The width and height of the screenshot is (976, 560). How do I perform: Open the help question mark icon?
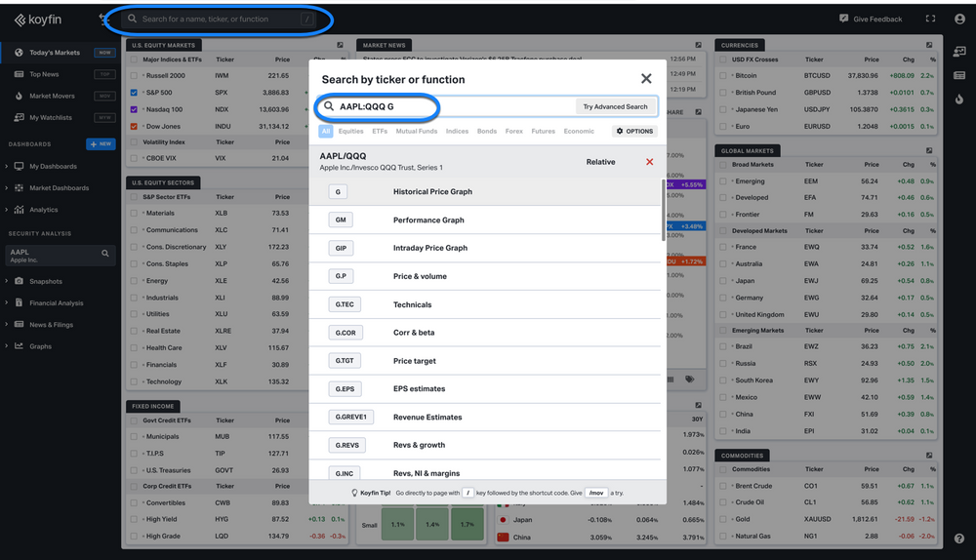(959, 539)
